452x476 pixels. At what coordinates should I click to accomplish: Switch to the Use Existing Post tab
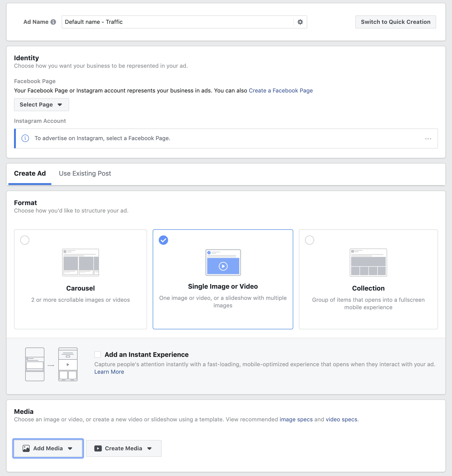coord(85,174)
